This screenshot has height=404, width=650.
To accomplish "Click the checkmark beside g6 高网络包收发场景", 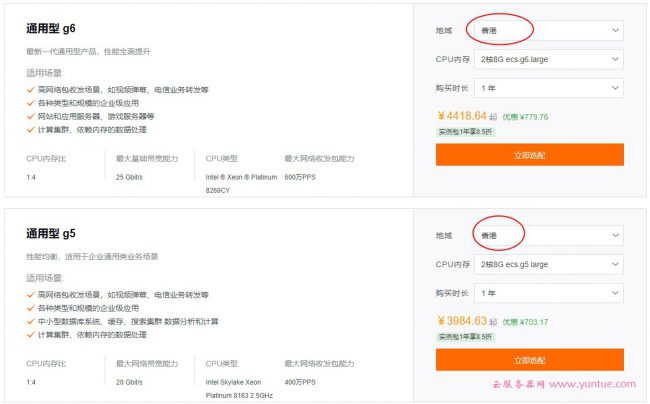I will pyautogui.click(x=31, y=90).
